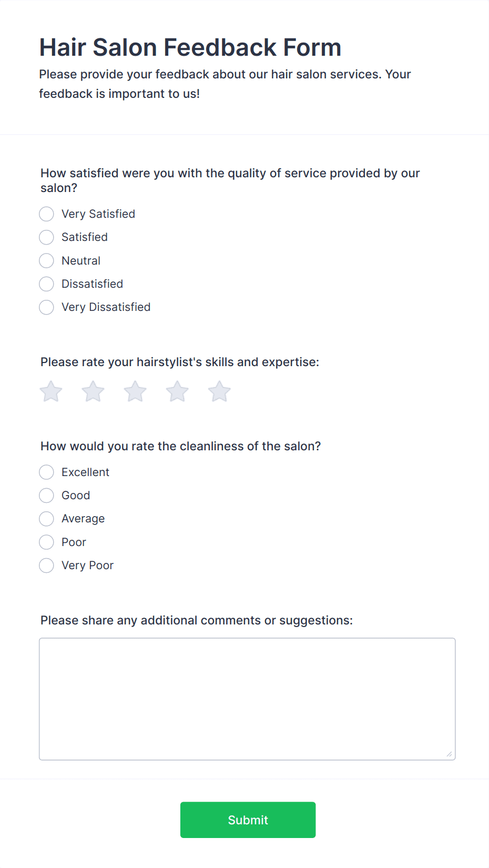Mark cleanliness as Poor

tap(46, 542)
